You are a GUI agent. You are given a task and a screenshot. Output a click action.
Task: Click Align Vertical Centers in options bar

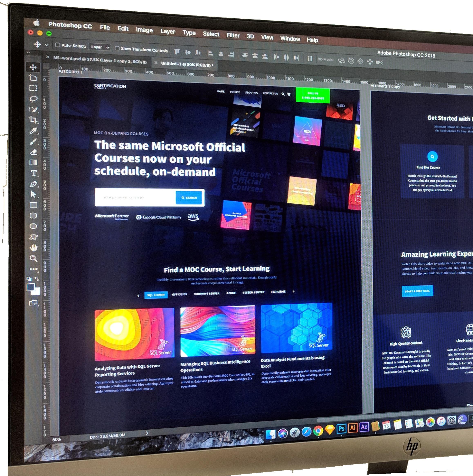pos(188,52)
